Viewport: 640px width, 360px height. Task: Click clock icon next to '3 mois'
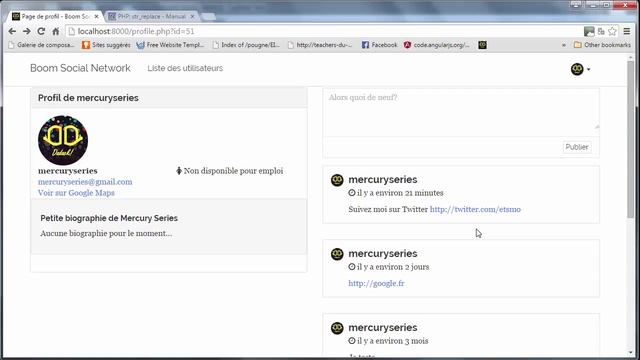point(352,340)
